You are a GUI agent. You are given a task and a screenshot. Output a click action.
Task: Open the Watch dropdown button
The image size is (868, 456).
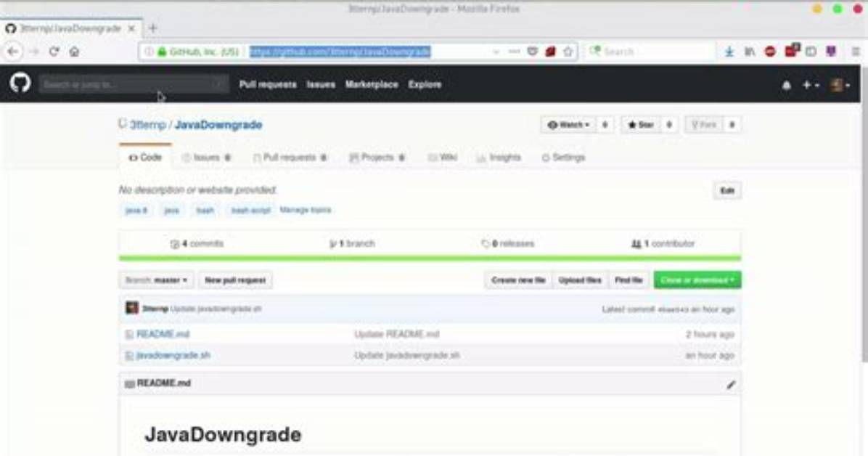568,125
